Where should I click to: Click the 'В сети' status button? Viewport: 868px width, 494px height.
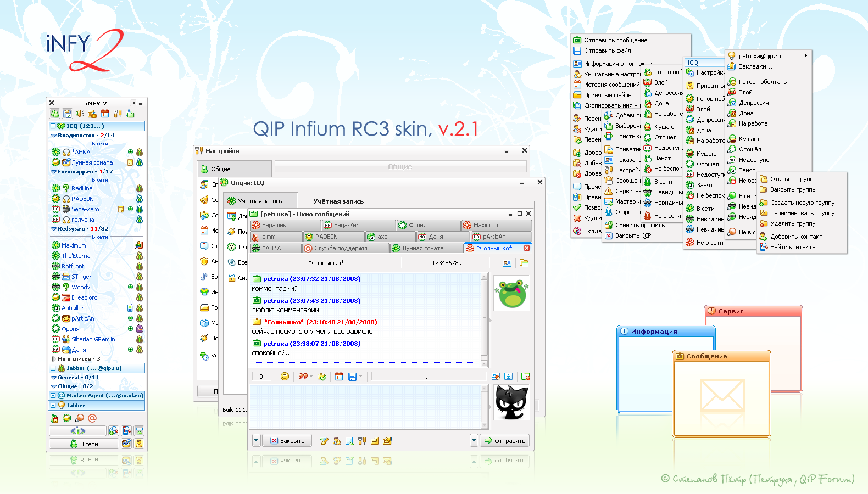(x=84, y=444)
